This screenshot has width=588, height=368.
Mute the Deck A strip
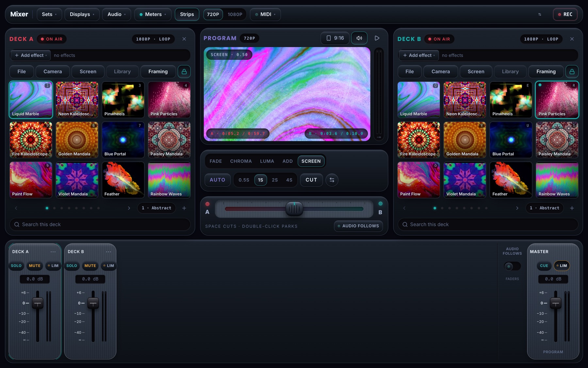click(35, 266)
